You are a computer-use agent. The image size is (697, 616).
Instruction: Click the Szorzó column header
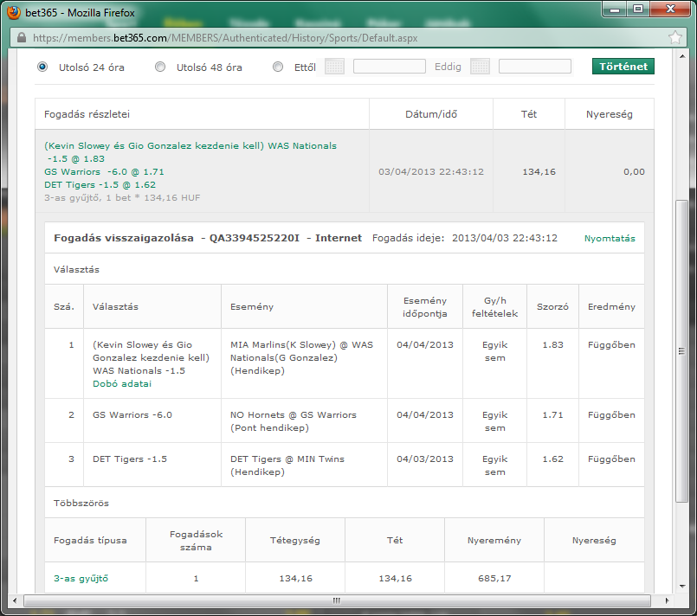click(552, 307)
